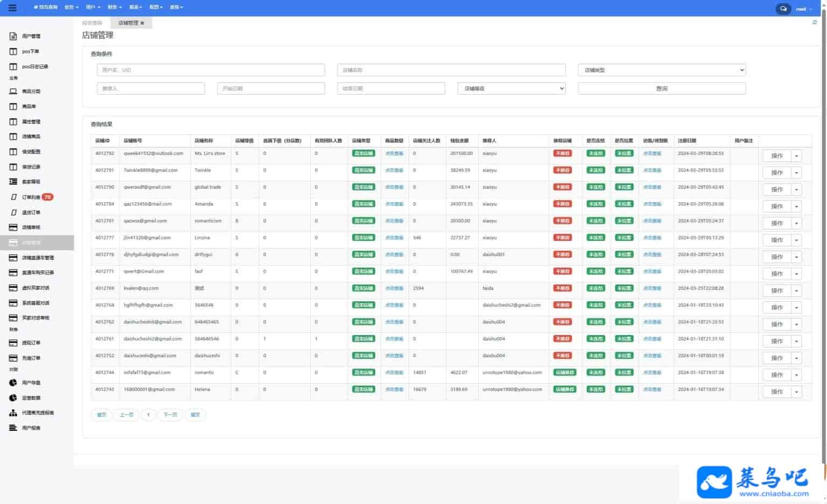This screenshot has width=827, height=504.
Task: Close the 店铺管理 tab with x
Action: pyautogui.click(x=142, y=23)
